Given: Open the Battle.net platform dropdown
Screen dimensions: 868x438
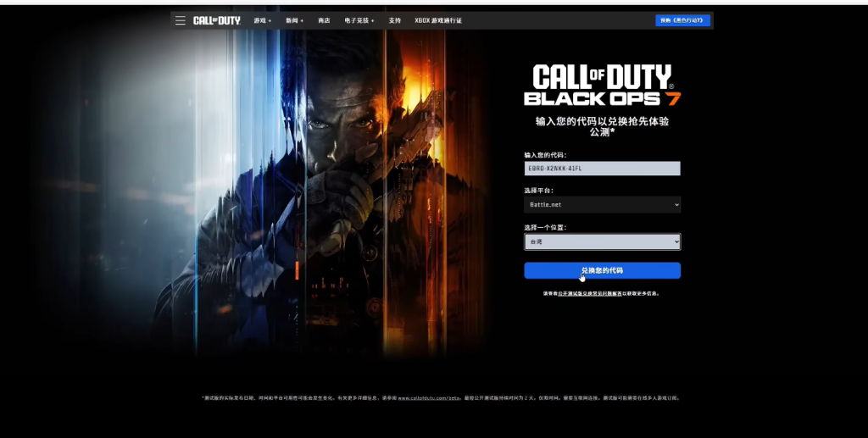Looking at the screenshot, I should point(602,205).
